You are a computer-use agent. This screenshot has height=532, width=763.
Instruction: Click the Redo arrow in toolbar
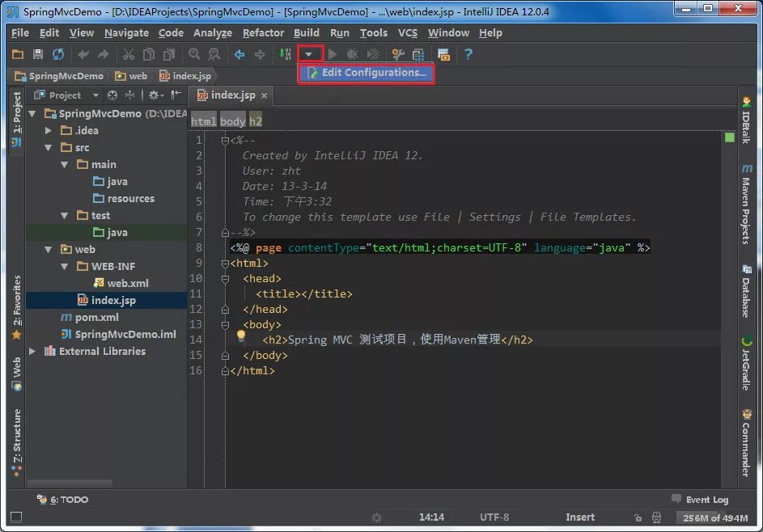tap(103, 54)
